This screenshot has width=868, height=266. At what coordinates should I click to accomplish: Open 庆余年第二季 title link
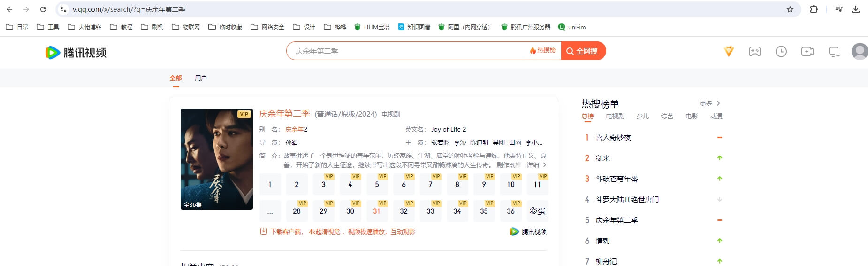[284, 114]
